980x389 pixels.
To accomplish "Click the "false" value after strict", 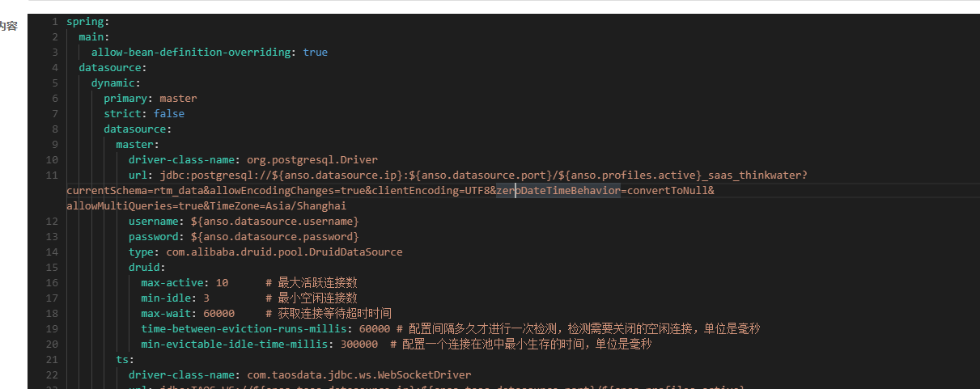I will pos(169,113).
